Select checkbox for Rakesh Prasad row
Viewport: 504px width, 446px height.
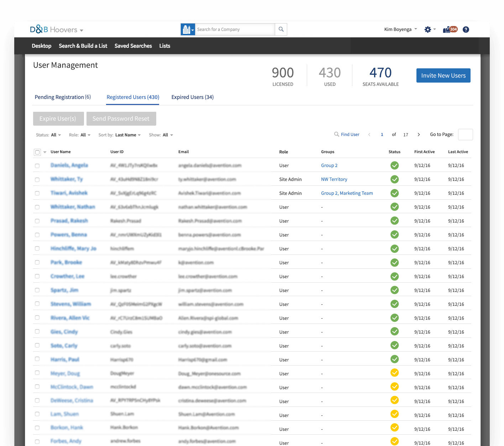point(37,221)
